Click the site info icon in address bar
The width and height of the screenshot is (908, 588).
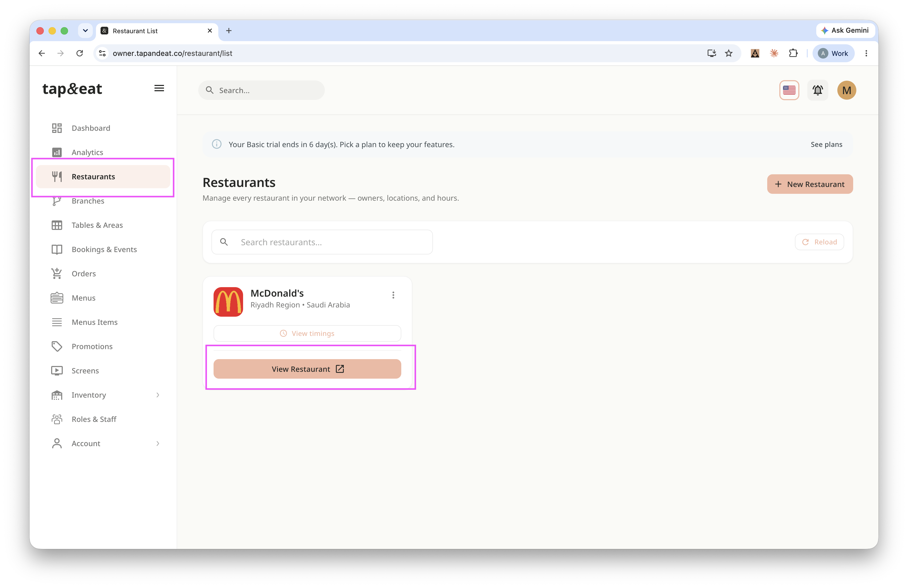pos(102,54)
